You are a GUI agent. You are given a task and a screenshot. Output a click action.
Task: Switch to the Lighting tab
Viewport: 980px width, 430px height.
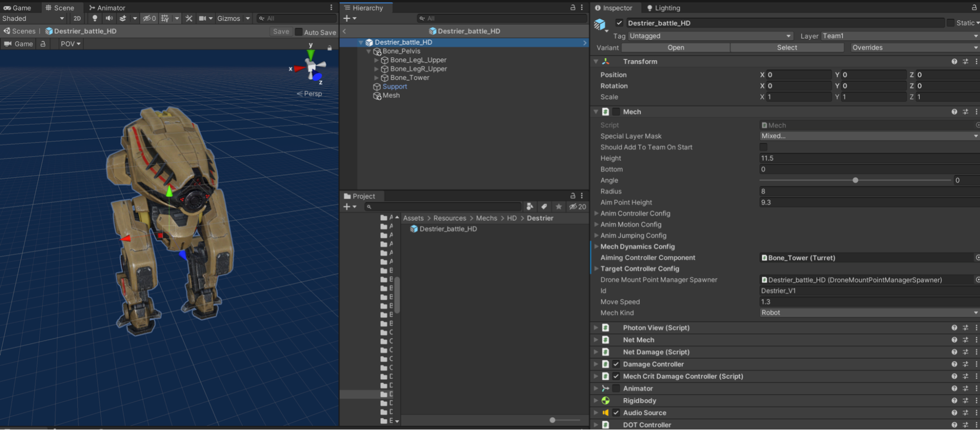[x=663, y=8]
